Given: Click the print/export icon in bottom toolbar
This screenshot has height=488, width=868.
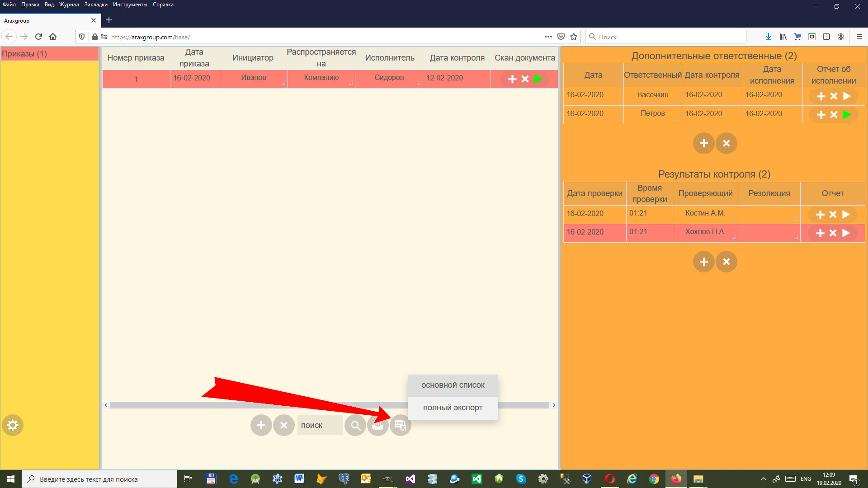Looking at the screenshot, I should tap(378, 425).
